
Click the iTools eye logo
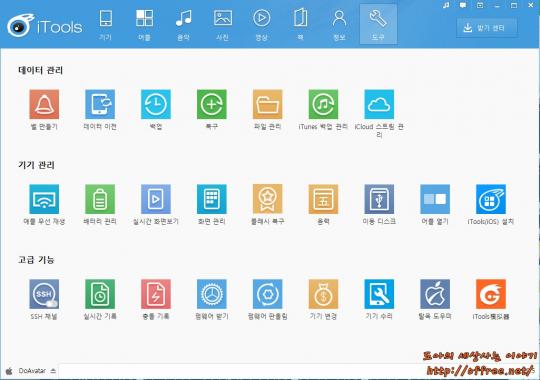coord(21,25)
